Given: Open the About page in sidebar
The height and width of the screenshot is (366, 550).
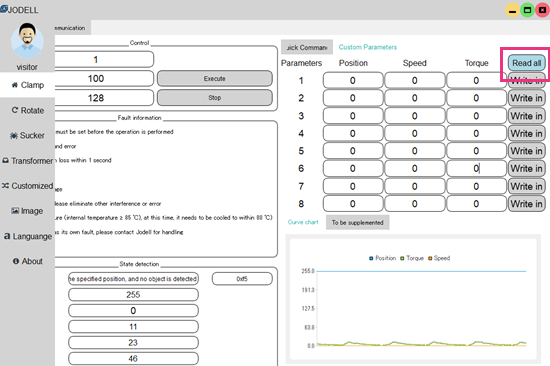Looking at the screenshot, I should (x=27, y=261).
